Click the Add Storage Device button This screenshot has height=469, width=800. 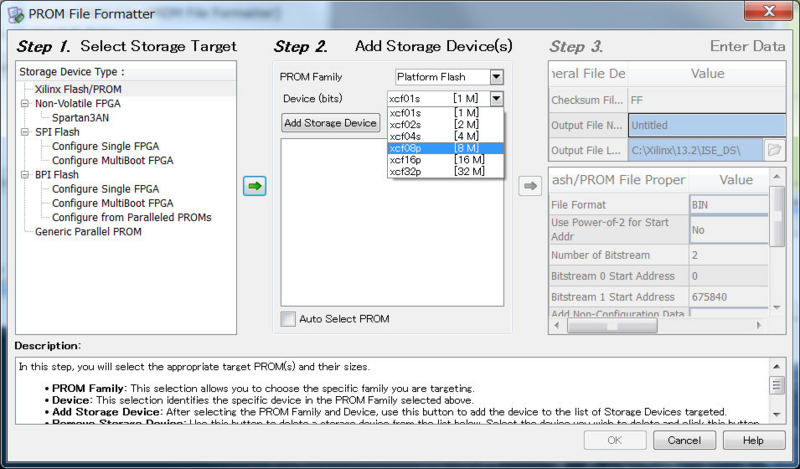331,123
